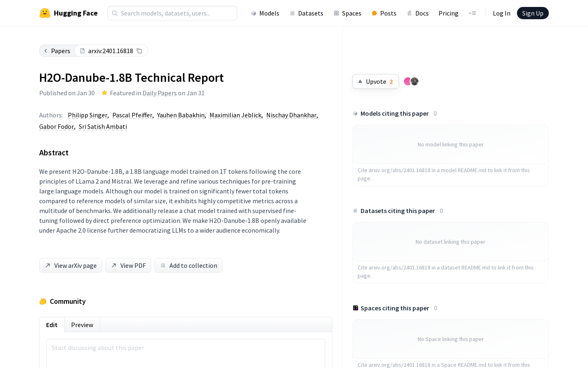The image size is (588, 368).
Task: Open the Posts page
Action: pos(384,13)
